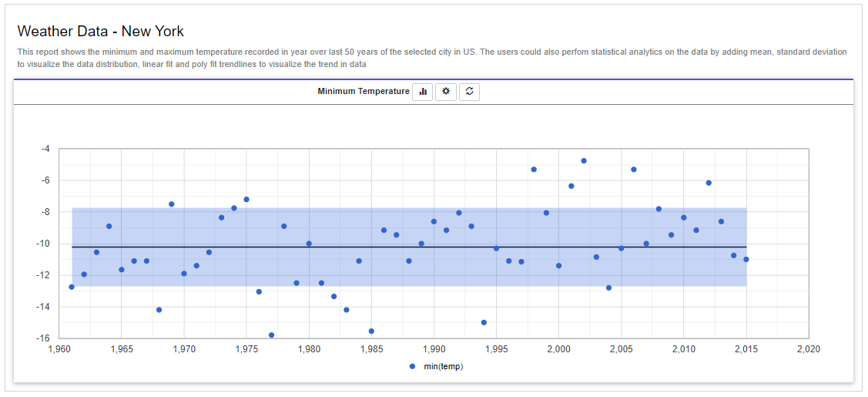Click the refresh chart icon
Screen dimensions: 868x397
pos(470,92)
